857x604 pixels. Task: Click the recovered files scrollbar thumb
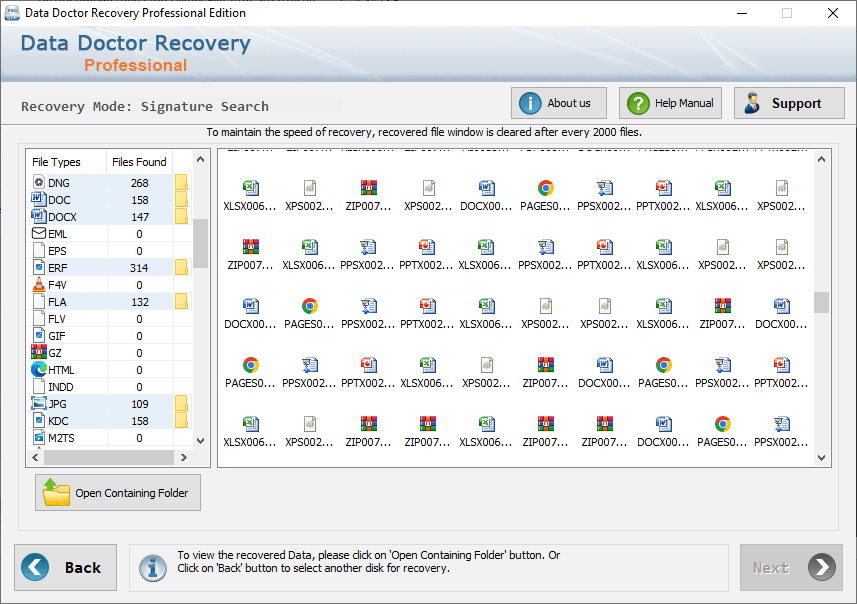(x=821, y=302)
